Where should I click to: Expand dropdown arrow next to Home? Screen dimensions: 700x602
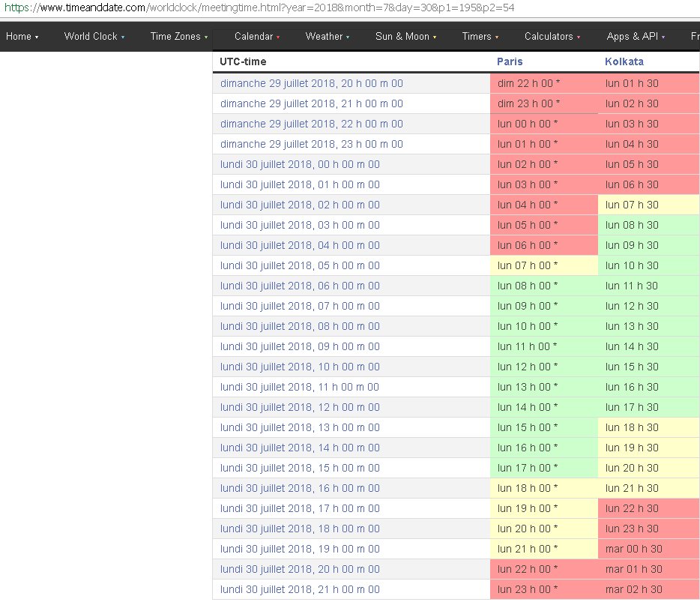tap(37, 37)
